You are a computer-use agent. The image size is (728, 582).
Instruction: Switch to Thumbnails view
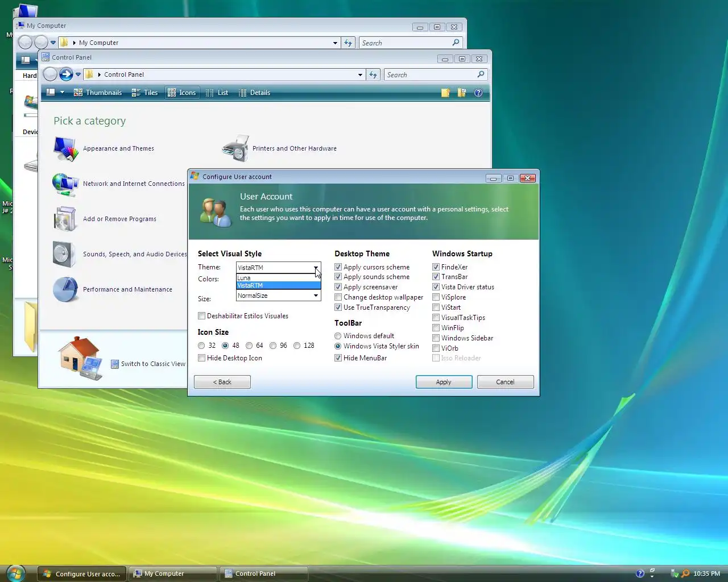(x=98, y=93)
